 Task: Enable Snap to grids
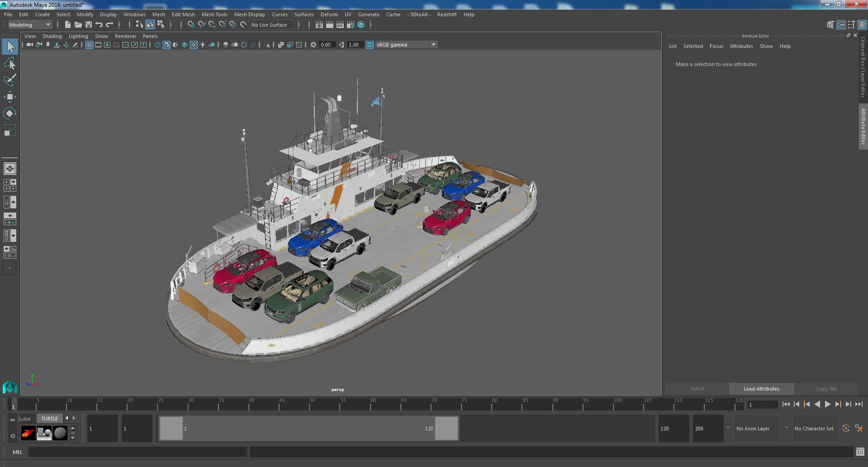click(191, 25)
